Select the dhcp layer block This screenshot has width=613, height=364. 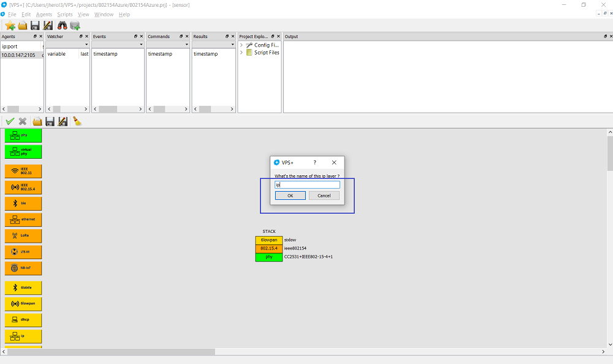[23, 319]
